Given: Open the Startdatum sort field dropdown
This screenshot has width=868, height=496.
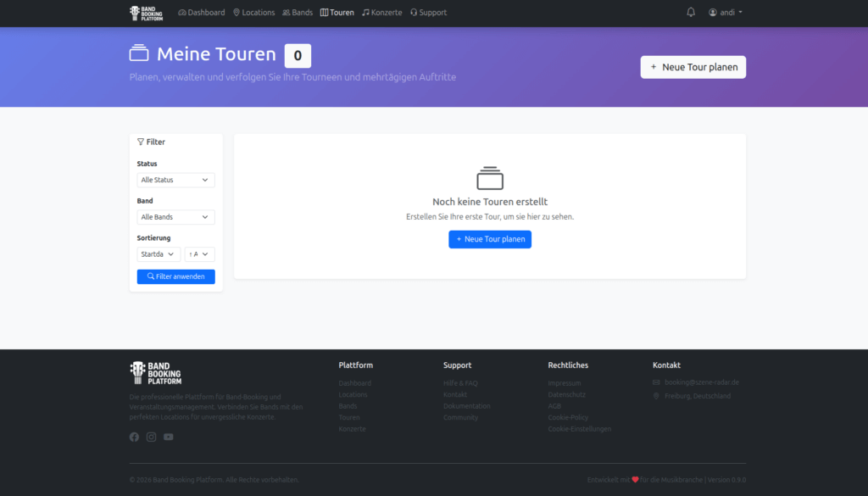Looking at the screenshot, I should point(159,254).
